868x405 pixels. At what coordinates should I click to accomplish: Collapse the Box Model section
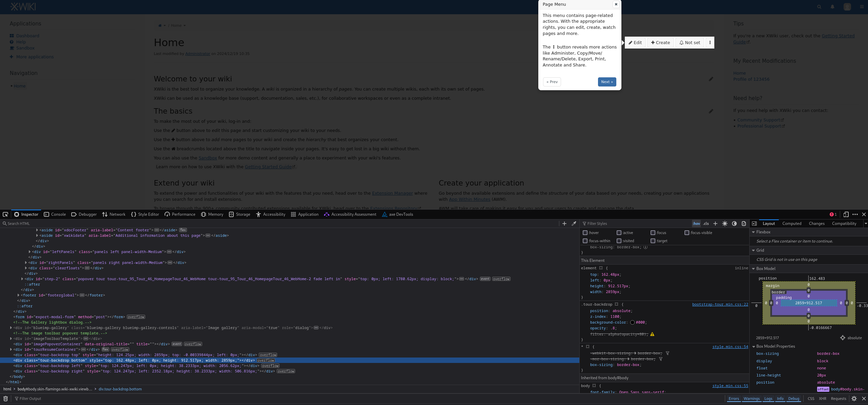[x=754, y=269]
